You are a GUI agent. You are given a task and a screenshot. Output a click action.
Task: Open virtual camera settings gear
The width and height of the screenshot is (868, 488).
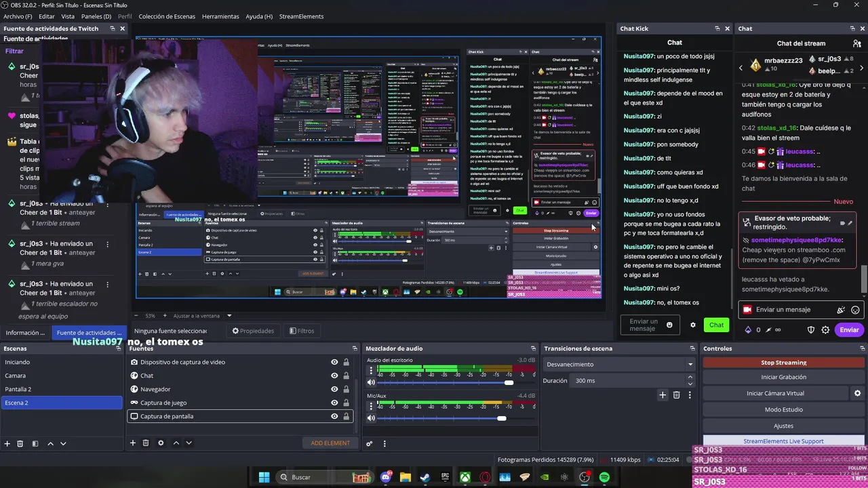857,393
